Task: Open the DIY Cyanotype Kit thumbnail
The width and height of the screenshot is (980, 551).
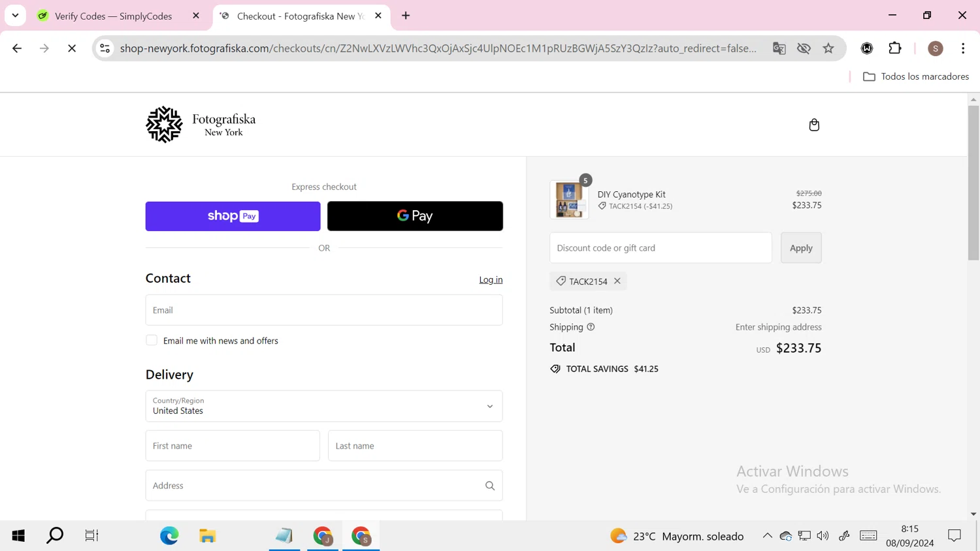Action: point(569,199)
